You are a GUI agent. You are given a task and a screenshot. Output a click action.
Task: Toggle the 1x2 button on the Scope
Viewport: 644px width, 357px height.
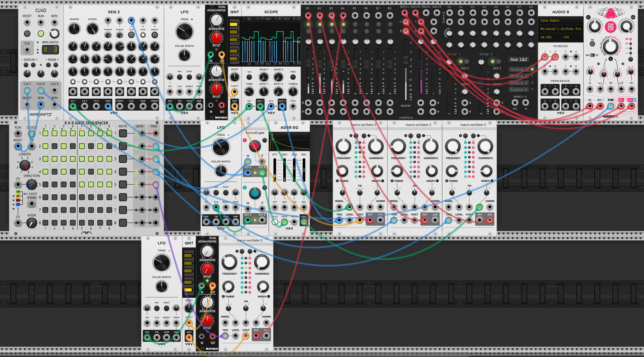click(249, 77)
